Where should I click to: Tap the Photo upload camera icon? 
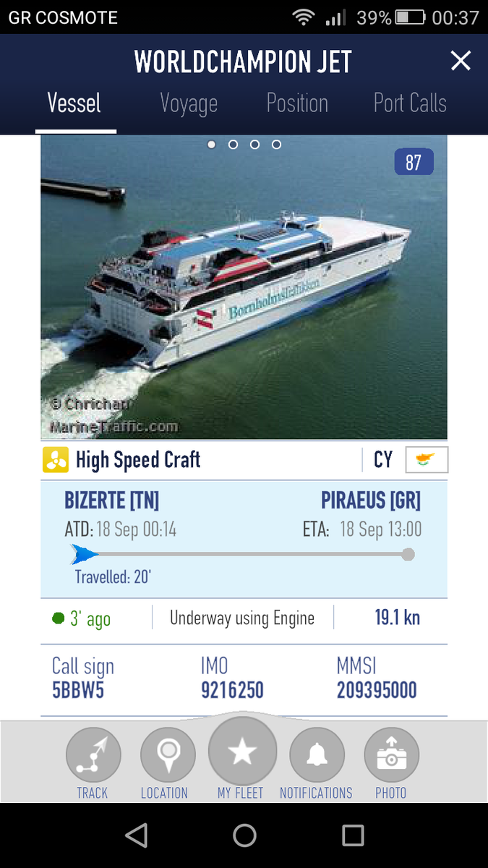coord(391,755)
